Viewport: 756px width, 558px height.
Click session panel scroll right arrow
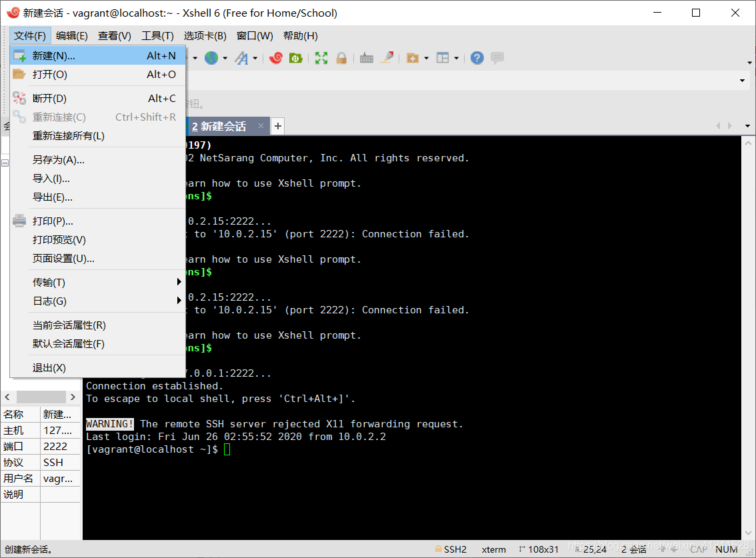point(73,397)
